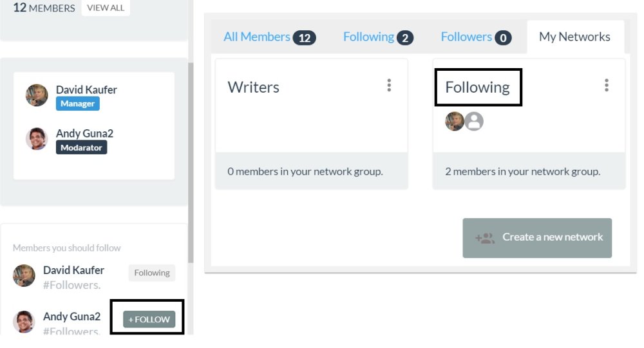Switch to the All Members tab
This screenshot has height=348, width=644.
(269, 37)
